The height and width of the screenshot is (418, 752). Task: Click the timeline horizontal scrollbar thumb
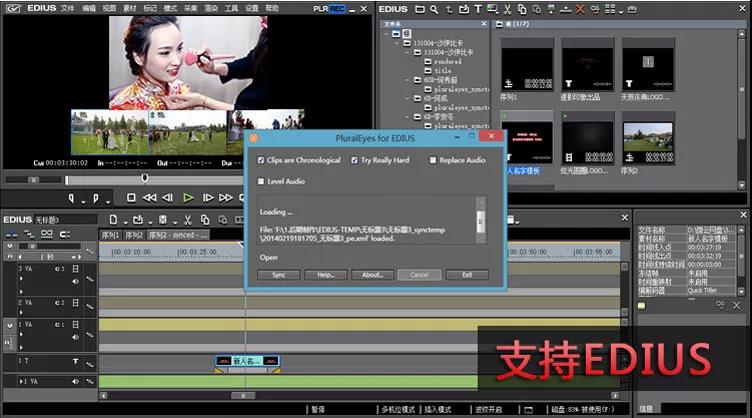243,395
